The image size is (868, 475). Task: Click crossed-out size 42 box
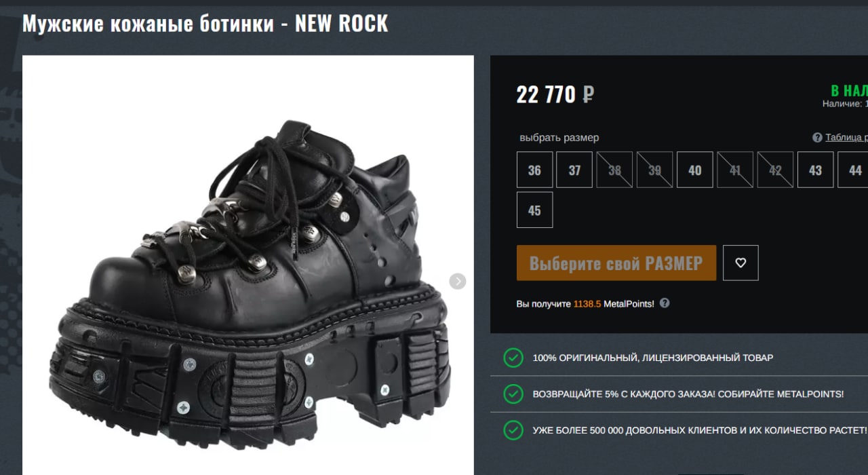[x=775, y=170]
